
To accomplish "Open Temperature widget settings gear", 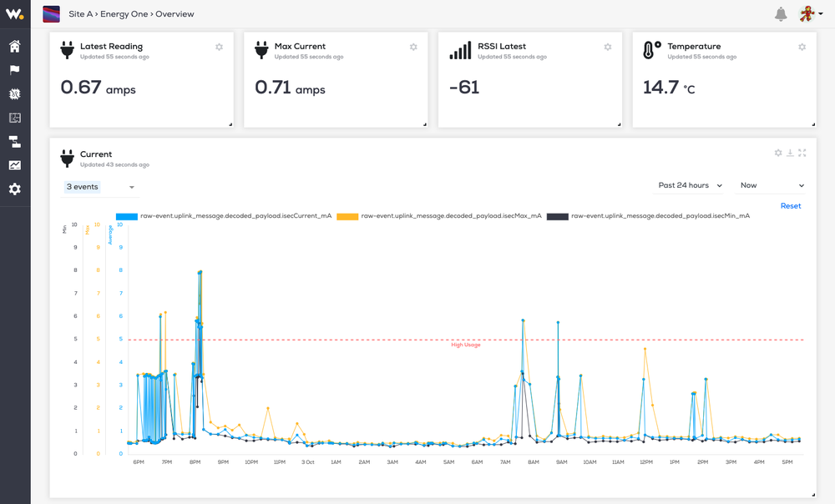I will coord(802,47).
